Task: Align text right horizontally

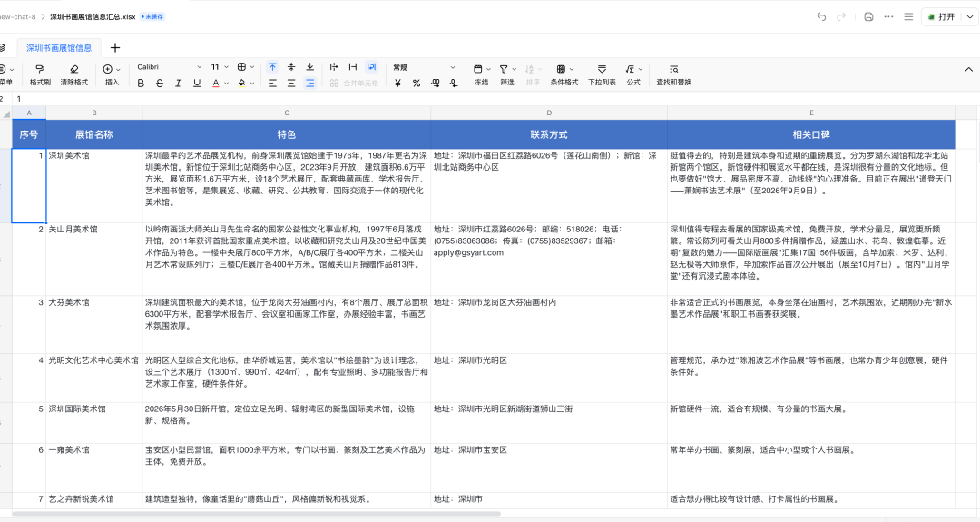Action: click(x=310, y=84)
